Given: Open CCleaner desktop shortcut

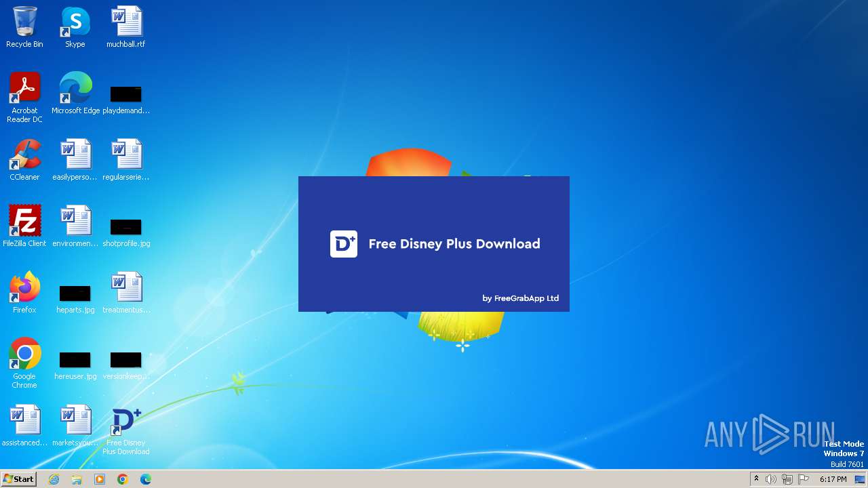Looking at the screenshot, I should 24,160.
